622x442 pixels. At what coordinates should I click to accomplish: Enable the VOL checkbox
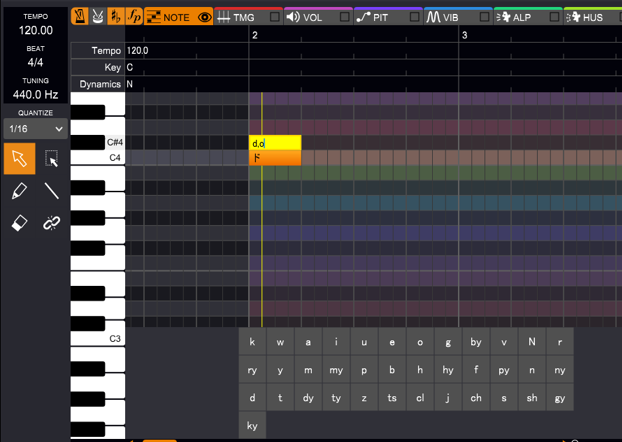tap(344, 17)
